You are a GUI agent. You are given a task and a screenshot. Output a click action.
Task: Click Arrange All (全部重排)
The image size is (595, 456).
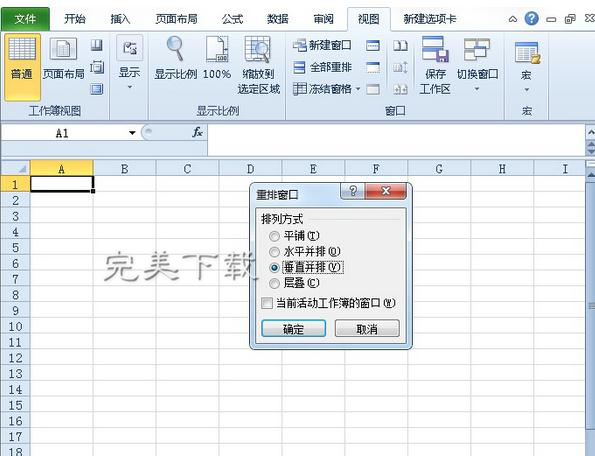(x=323, y=68)
